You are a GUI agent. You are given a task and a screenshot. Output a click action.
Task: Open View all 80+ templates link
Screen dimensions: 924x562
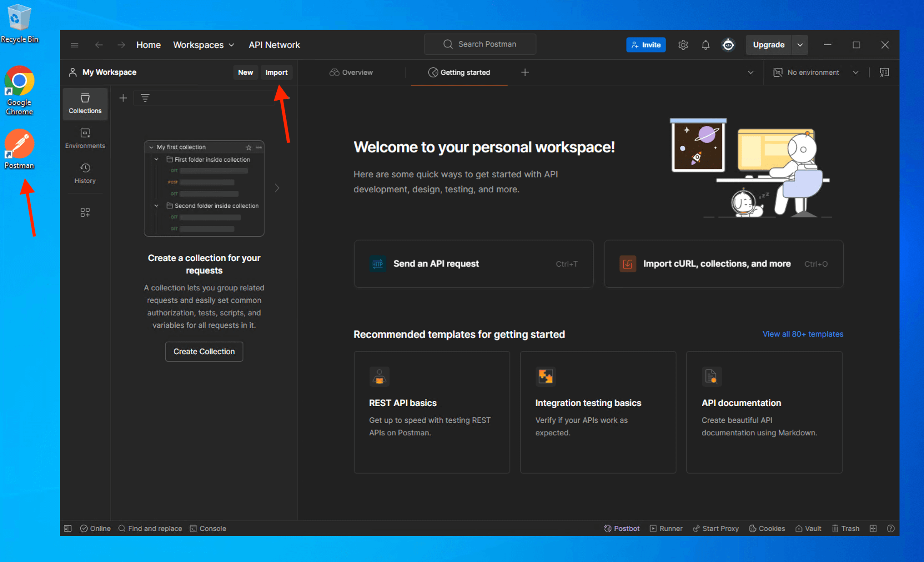coord(802,334)
